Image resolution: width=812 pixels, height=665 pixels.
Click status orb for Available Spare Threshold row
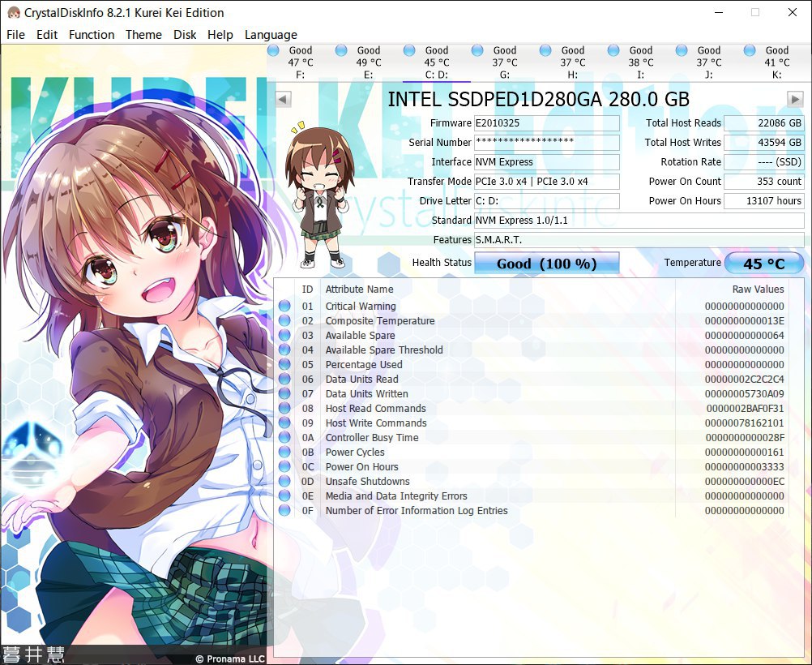[x=284, y=350]
